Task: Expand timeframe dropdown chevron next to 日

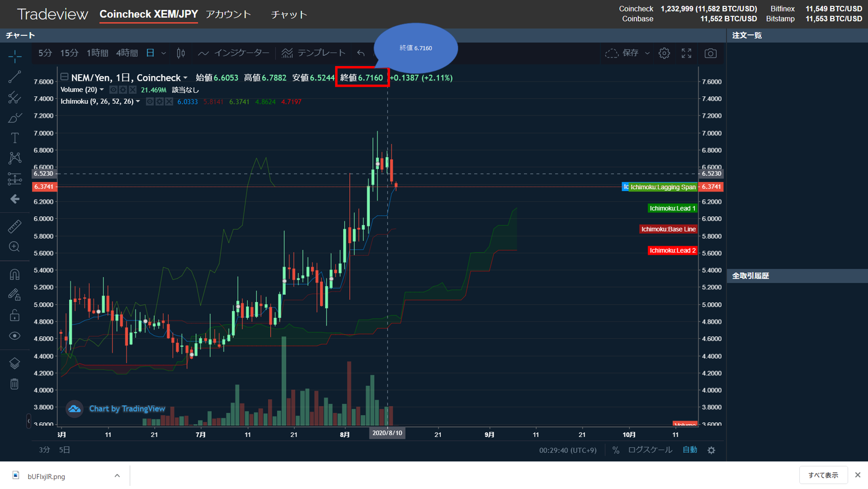Action: pos(164,53)
